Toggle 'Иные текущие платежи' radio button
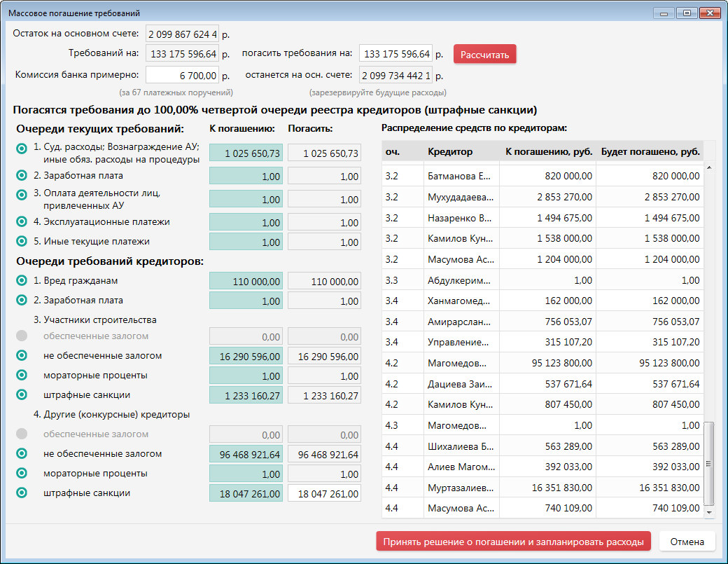This screenshot has height=564, width=728. point(22,242)
